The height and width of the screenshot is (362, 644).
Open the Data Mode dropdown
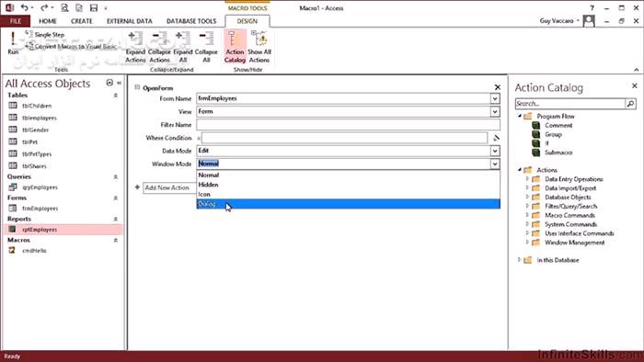495,151
